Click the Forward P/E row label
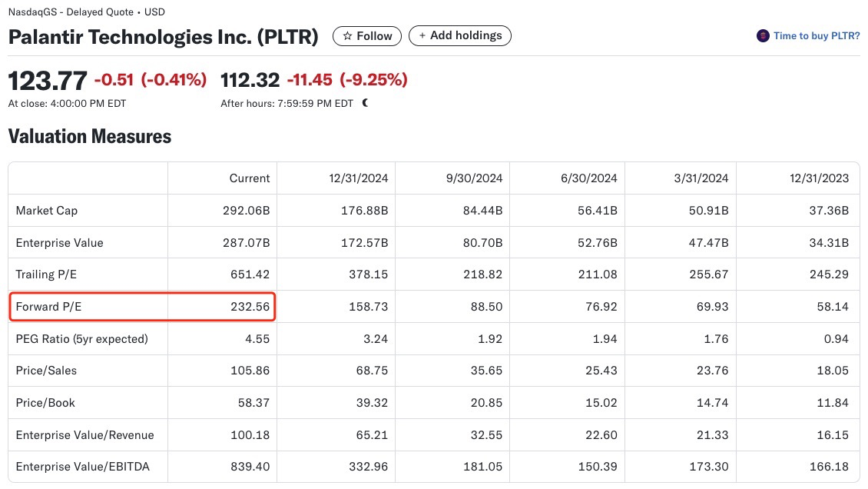Viewport: 868px width, 489px height. click(x=48, y=307)
